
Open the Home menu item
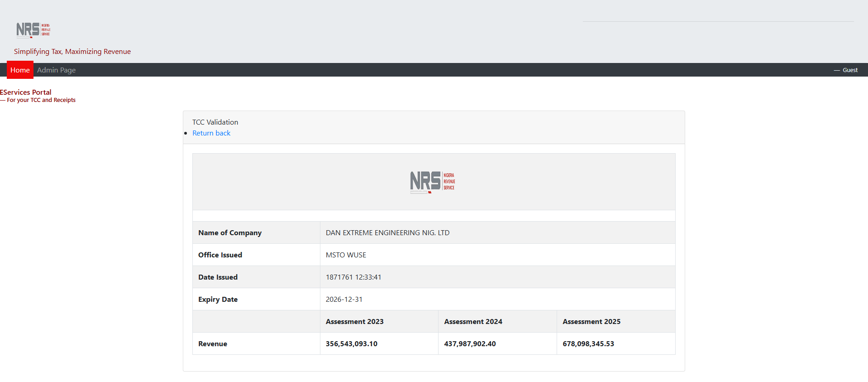20,70
